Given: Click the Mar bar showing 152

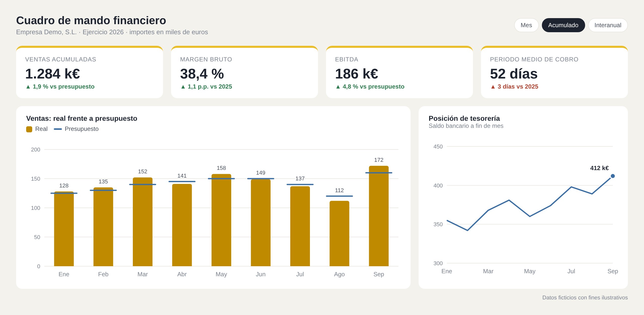Looking at the screenshot, I should [x=143, y=222].
